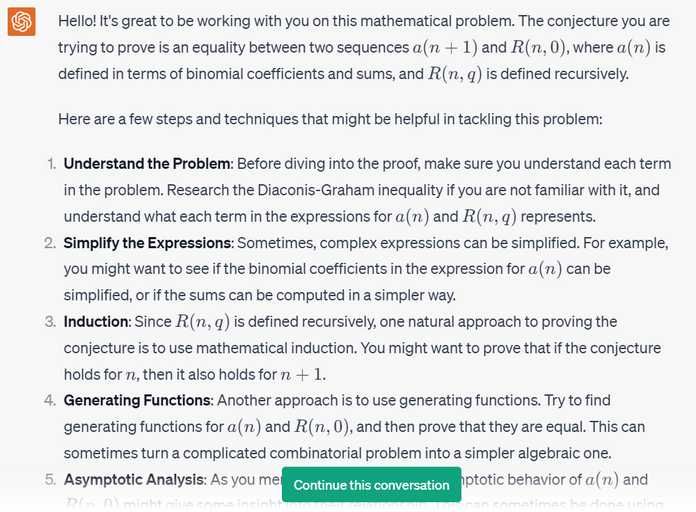Screen dimensions: 696x512
Task: Click the Continue this conversation button
Action: pos(372,484)
